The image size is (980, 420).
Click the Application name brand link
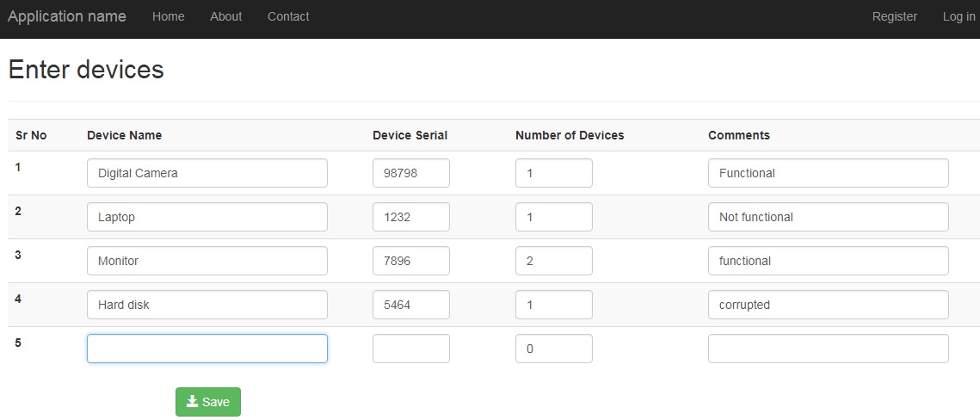67,16
